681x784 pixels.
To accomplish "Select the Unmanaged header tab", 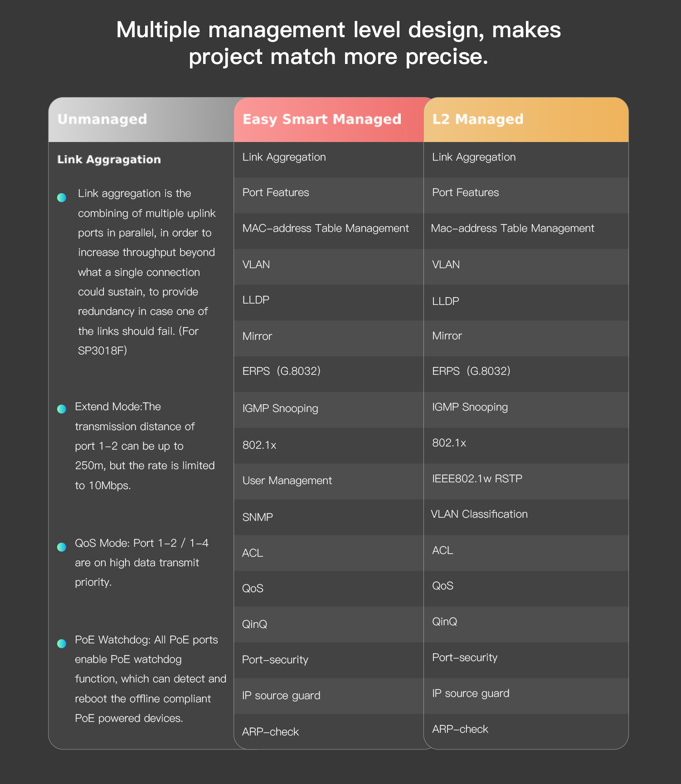I will pos(102,119).
